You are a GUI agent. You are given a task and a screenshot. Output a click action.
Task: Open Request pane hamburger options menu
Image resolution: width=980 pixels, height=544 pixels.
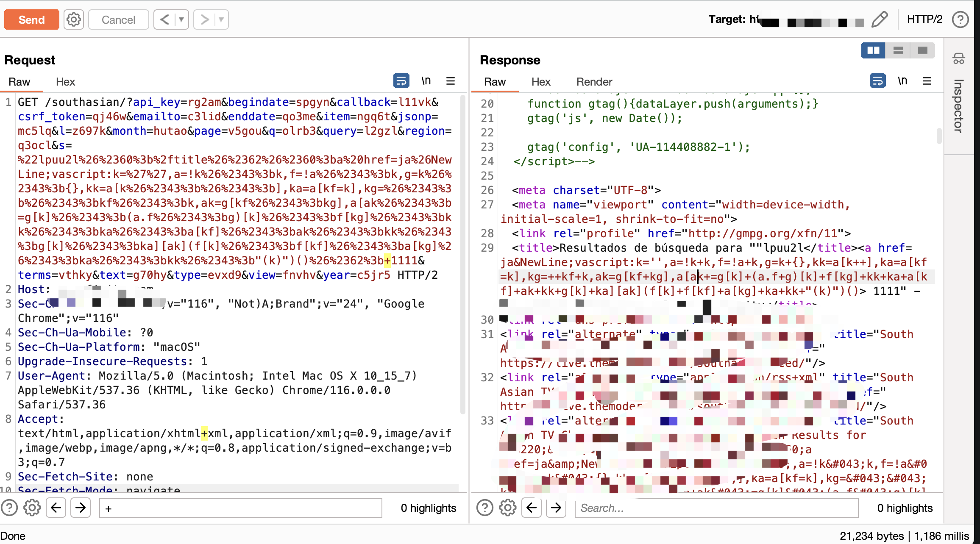451,81
